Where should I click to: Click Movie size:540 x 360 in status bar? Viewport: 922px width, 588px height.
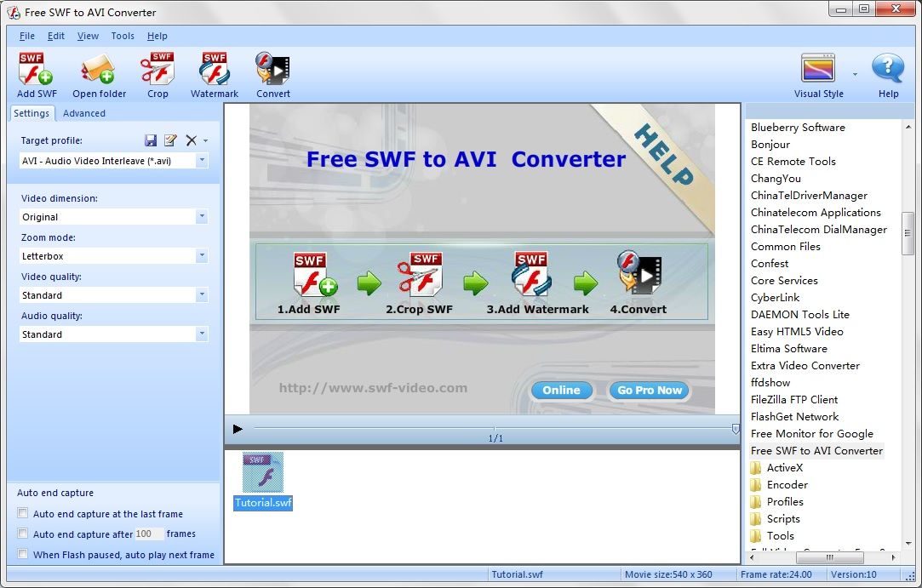tap(668, 574)
